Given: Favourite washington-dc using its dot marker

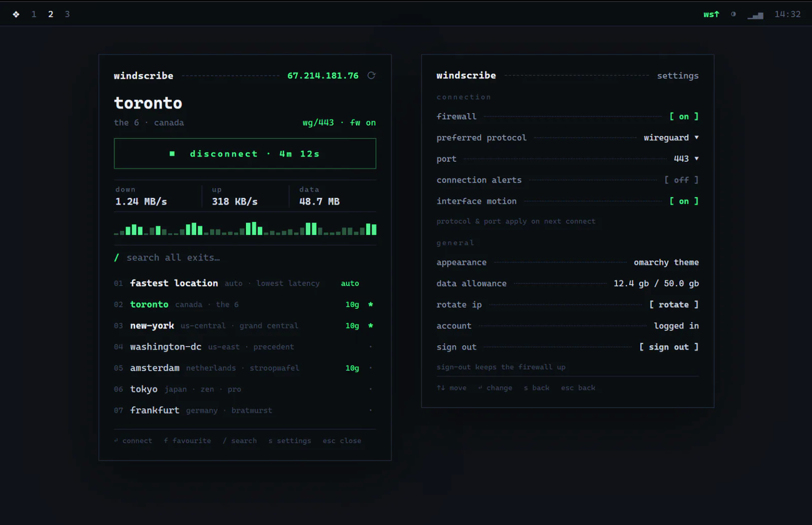Looking at the screenshot, I should pyautogui.click(x=370, y=347).
